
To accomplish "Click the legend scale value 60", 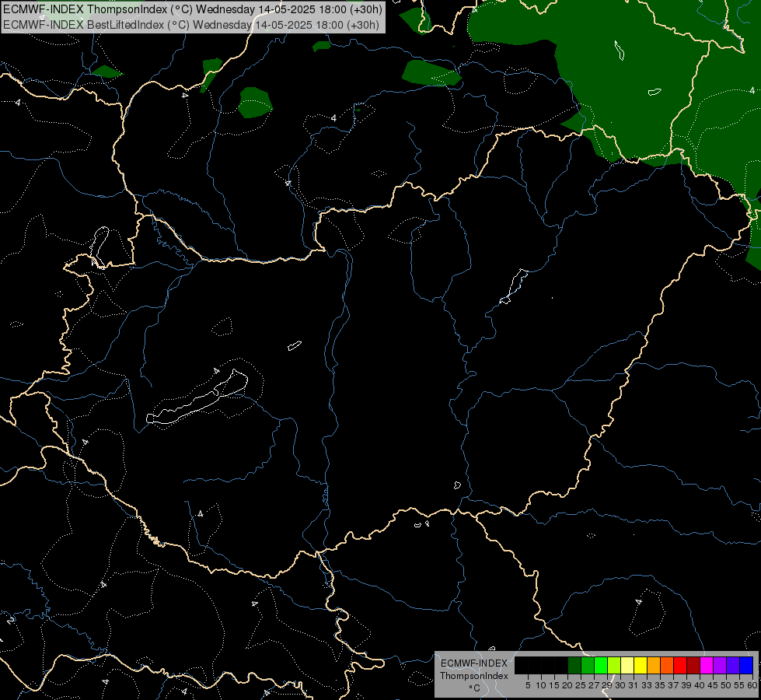I will coord(752,685).
